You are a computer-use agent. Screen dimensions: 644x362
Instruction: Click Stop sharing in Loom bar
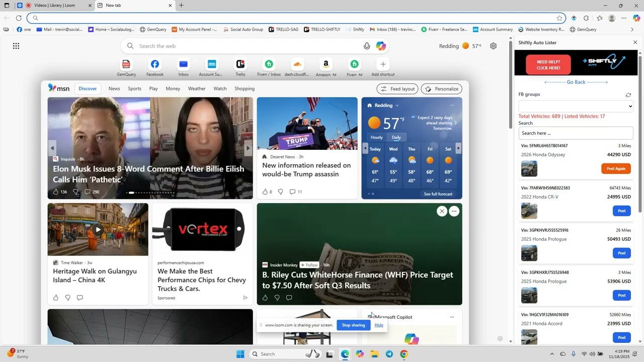[x=354, y=325]
